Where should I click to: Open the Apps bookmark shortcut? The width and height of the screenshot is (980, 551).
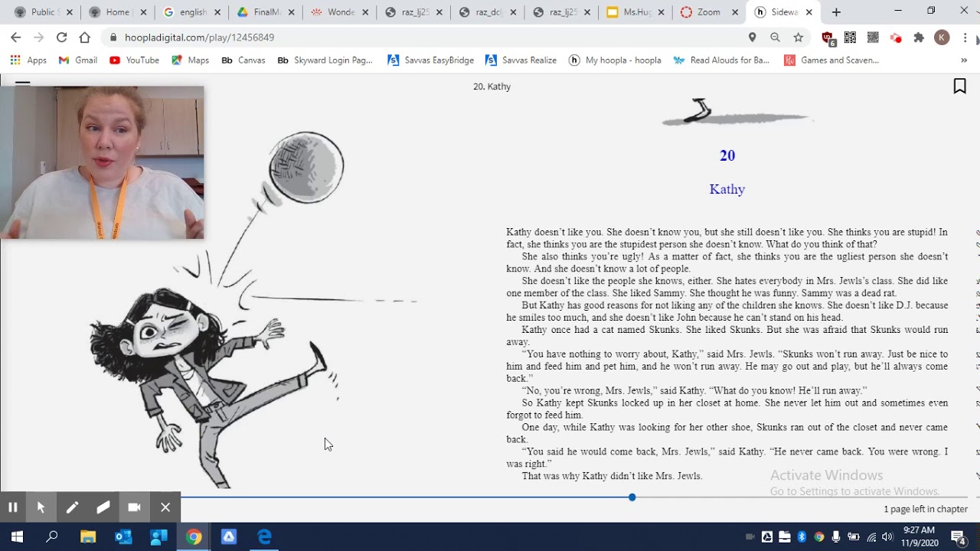(x=28, y=60)
